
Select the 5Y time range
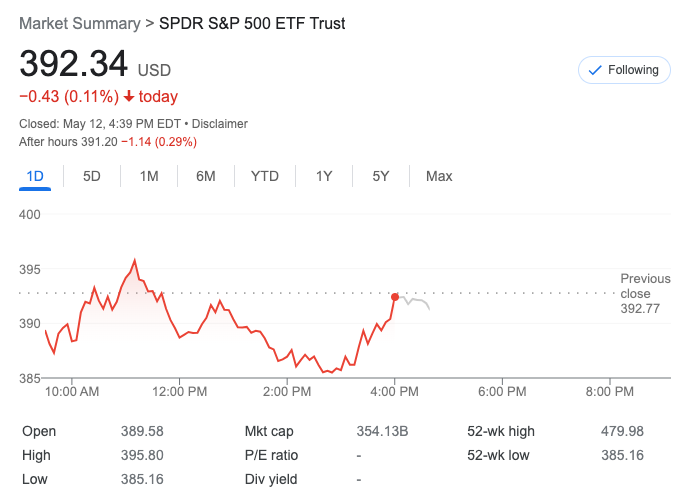[381, 176]
